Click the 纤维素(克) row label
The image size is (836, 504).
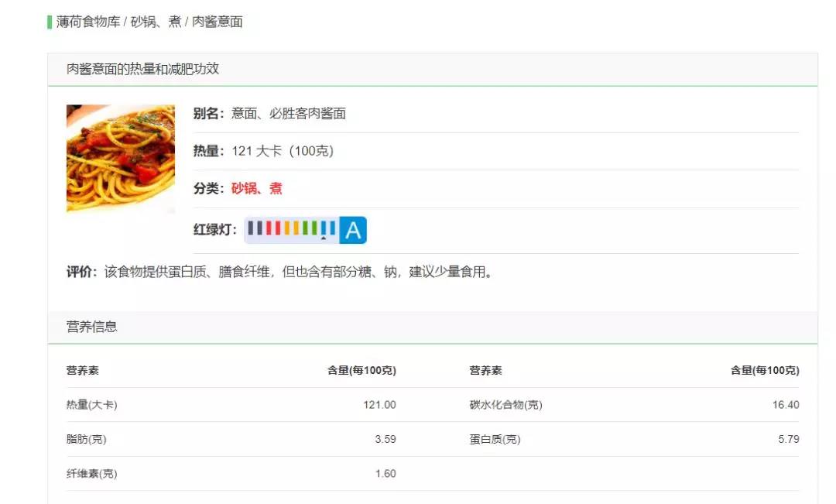(91, 474)
